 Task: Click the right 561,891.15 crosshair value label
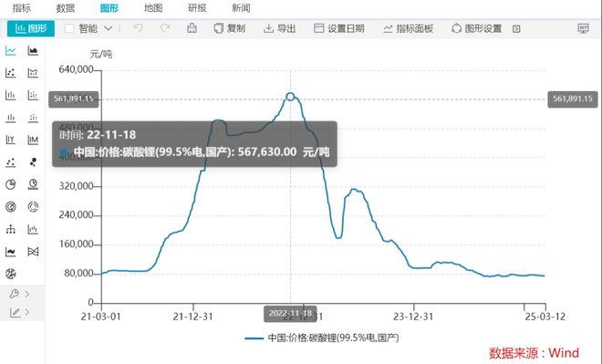point(573,99)
